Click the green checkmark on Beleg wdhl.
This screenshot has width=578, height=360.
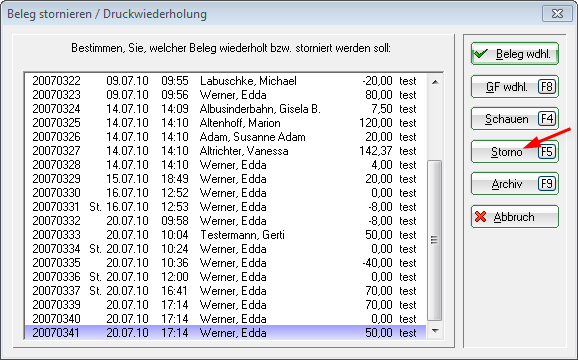pyautogui.click(x=481, y=54)
